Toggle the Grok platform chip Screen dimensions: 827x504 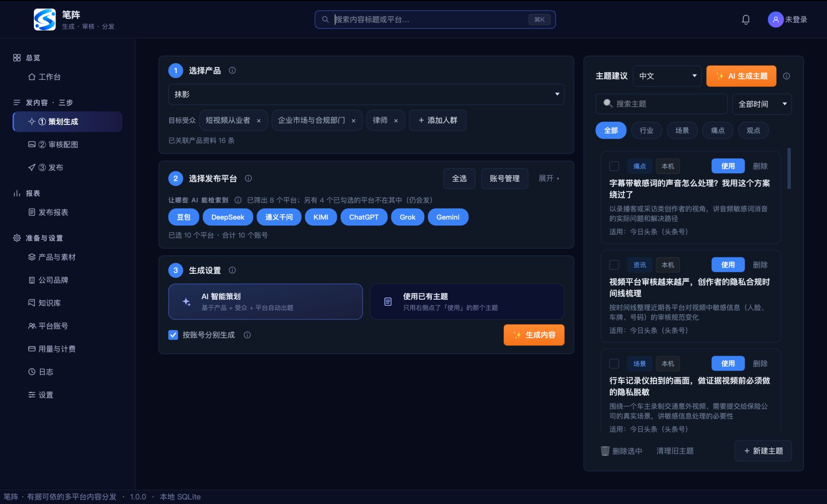pos(407,217)
